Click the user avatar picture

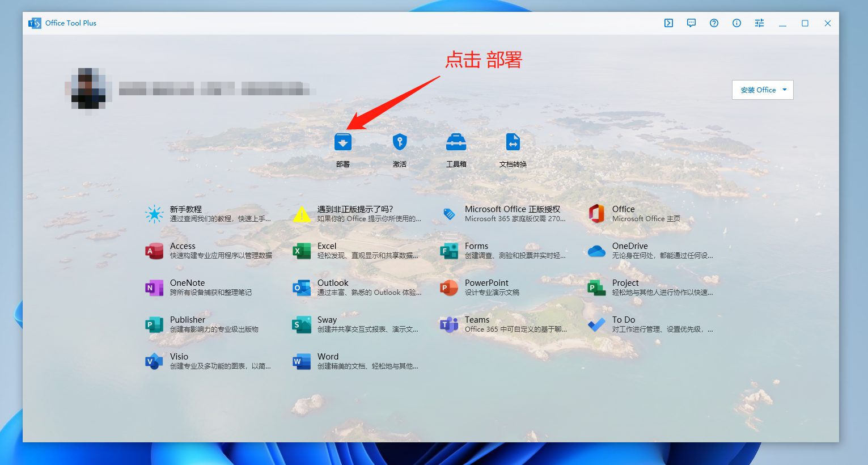[x=88, y=88]
